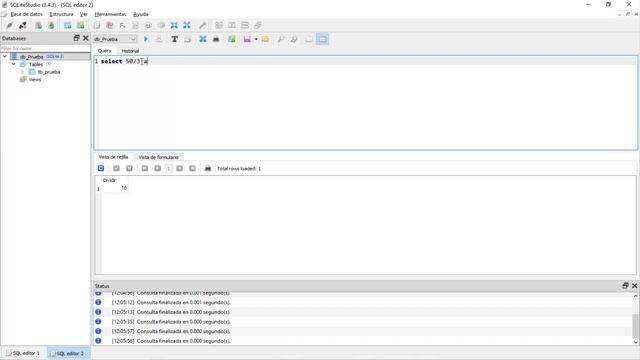Load SQL from file with the yellow folder icon
Viewport: 640px width, 360px height.
point(265,39)
